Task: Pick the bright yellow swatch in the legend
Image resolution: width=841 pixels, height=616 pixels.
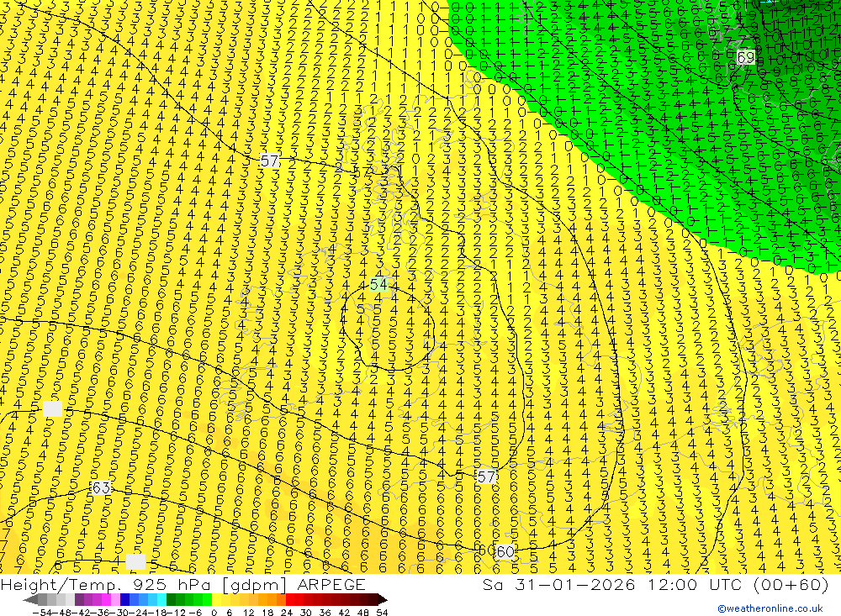Action: [x=217, y=600]
